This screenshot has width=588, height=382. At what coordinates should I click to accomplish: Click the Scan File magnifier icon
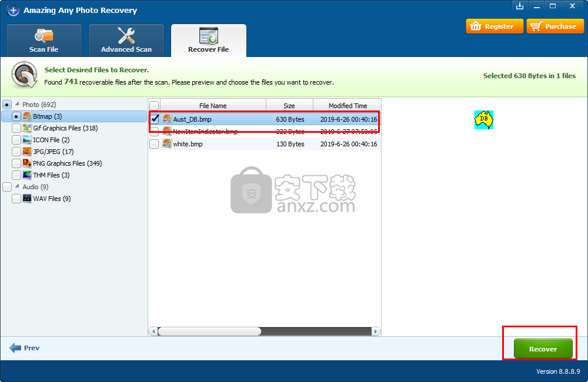[x=44, y=36]
